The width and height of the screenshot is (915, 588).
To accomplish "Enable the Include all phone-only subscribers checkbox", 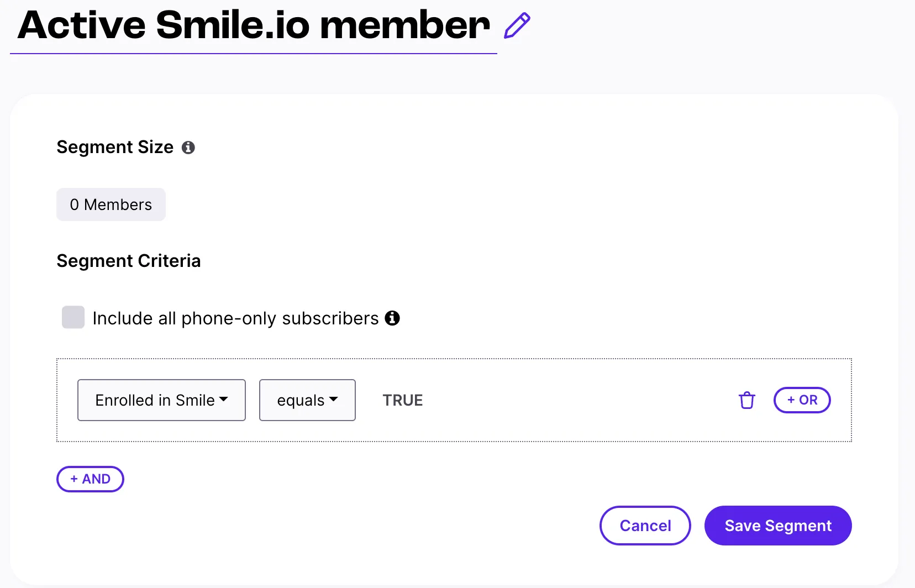I will point(73,317).
